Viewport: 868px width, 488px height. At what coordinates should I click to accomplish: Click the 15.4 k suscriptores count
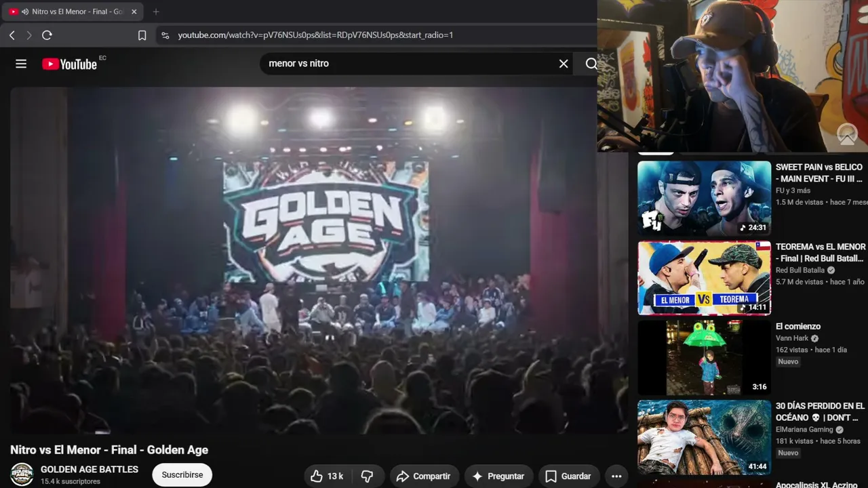point(71,481)
